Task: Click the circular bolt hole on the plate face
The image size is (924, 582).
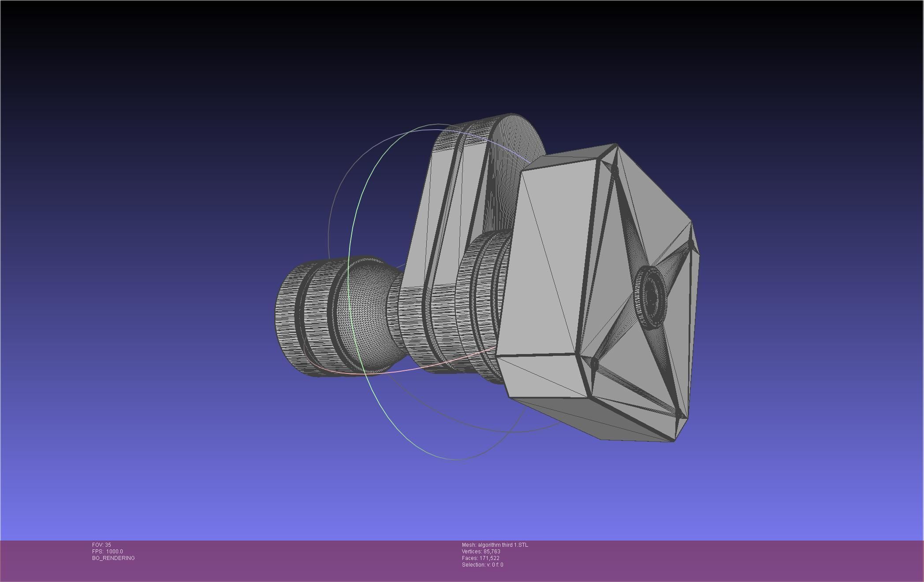Action: coord(651,297)
